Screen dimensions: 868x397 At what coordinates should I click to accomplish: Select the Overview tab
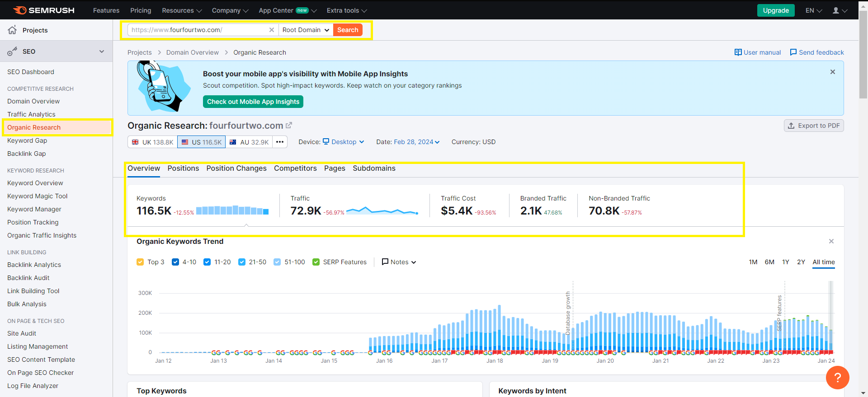pos(144,168)
